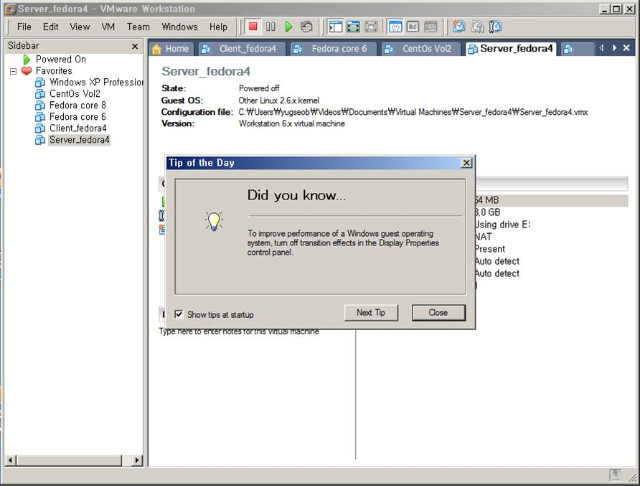Click the active Server_fedora4 tab

coord(511,49)
